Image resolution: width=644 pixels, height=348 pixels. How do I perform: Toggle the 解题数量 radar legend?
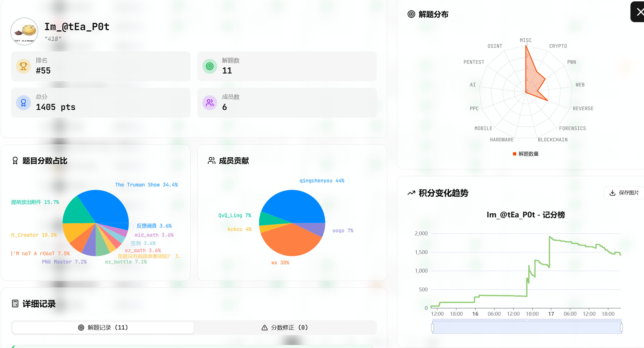click(526, 154)
